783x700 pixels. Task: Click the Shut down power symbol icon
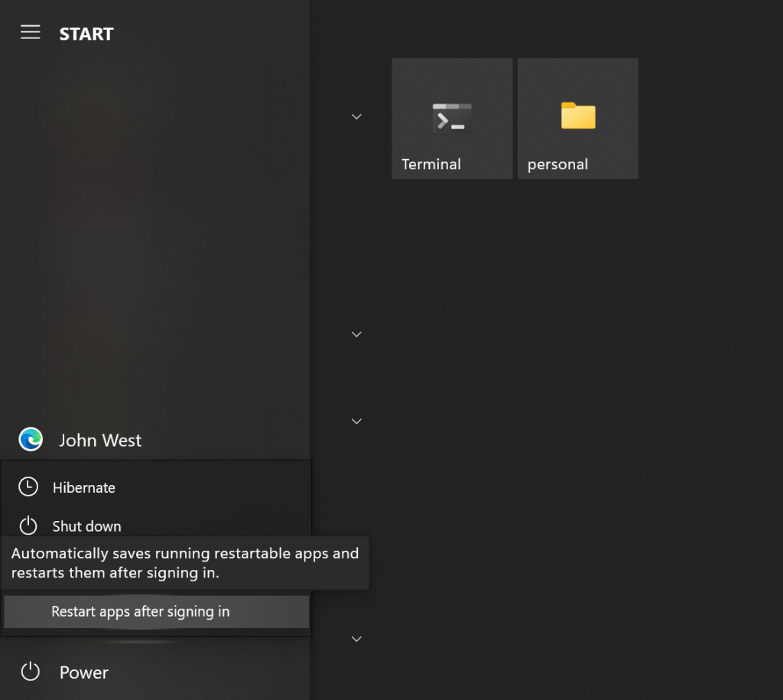pyautogui.click(x=28, y=526)
